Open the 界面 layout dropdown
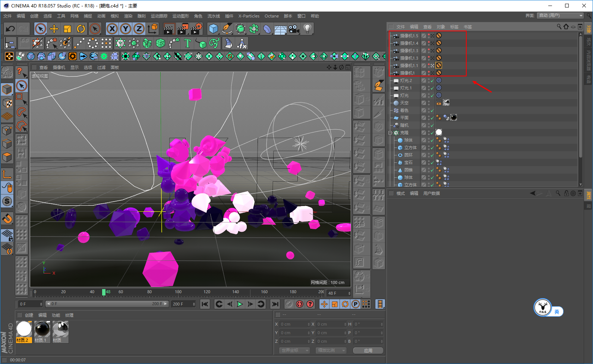This screenshot has height=364, width=593. (x=561, y=15)
